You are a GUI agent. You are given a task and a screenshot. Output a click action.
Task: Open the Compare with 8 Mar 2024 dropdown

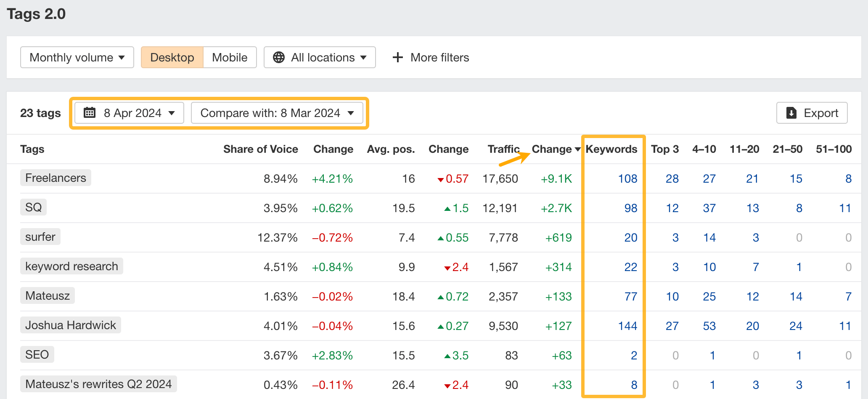(278, 113)
